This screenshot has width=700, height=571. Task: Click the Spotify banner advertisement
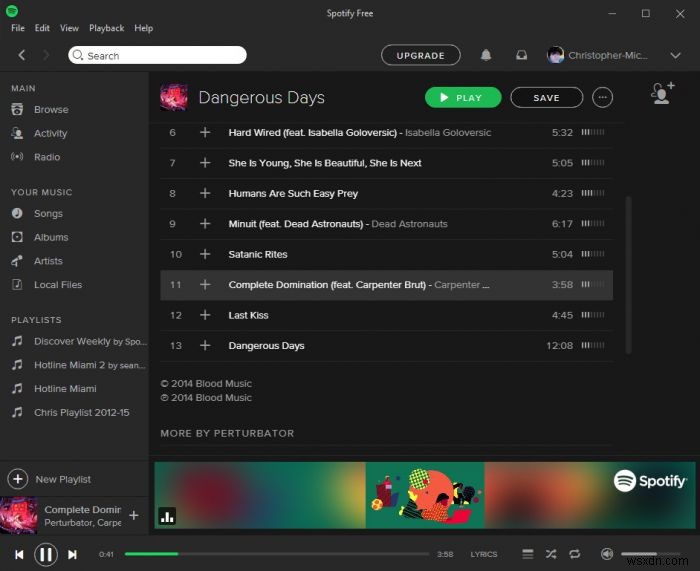[425, 495]
